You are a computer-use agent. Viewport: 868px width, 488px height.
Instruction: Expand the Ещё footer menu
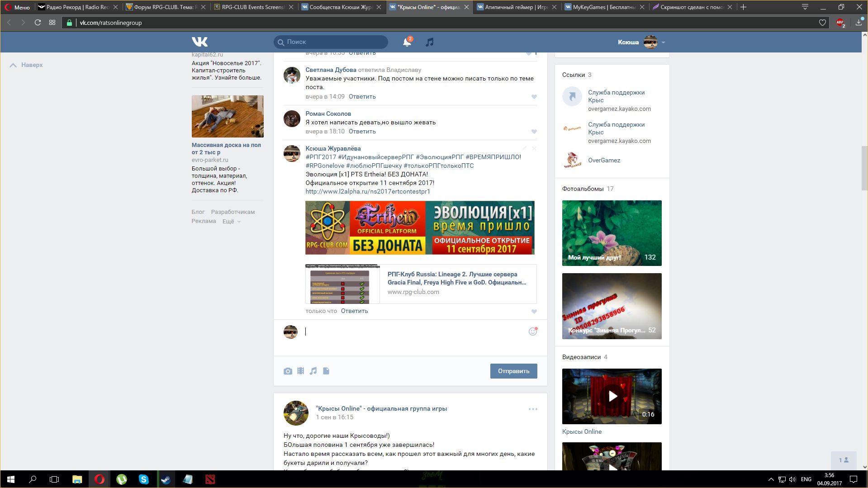coord(232,221)
